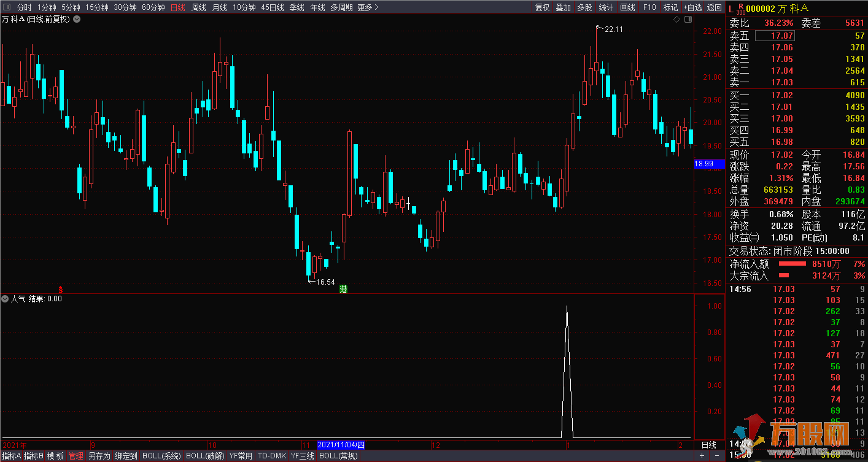The width and height of the screenshot is (868, 462).
Task: Click the 统计 statistics button
Action: tap(606, 7)
